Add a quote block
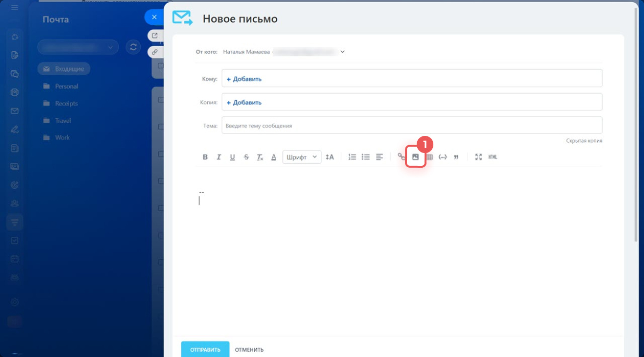 456,157
